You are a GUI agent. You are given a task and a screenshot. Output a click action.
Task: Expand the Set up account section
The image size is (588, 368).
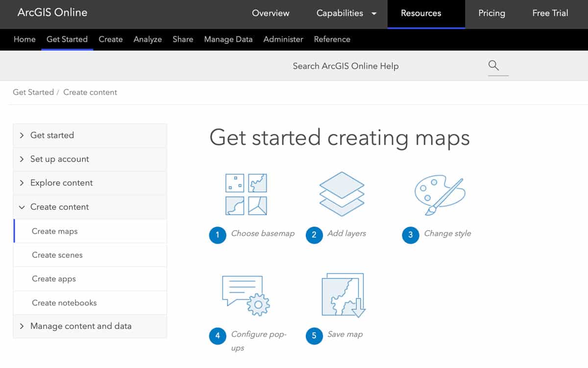click(x=90, y=159)
